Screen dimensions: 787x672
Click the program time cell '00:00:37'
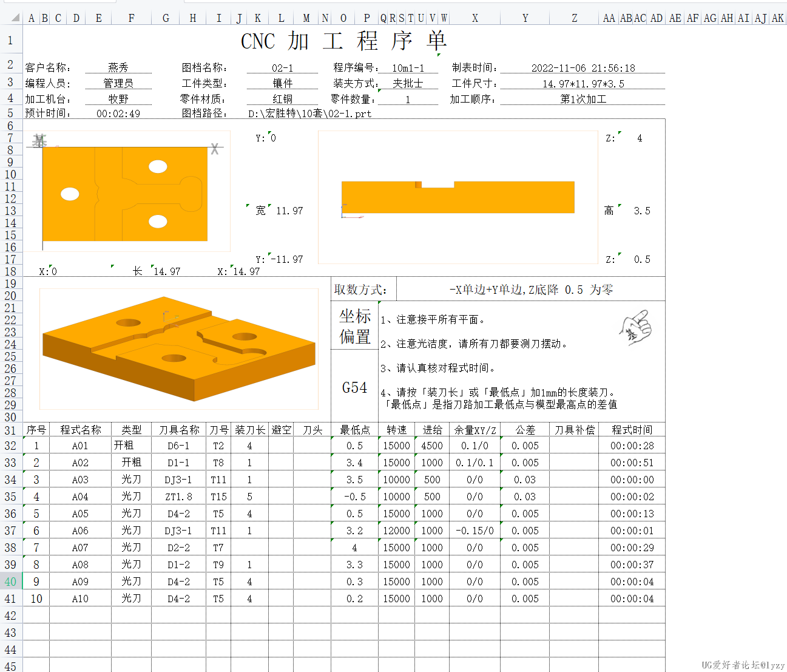click(632, 565)
